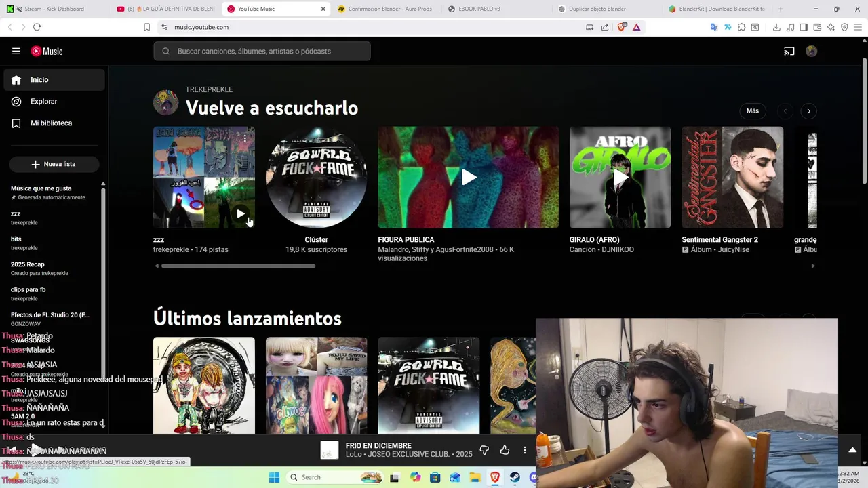
Task: Open the browser extensions puzzle icon
Action: [x=741, y=27]
